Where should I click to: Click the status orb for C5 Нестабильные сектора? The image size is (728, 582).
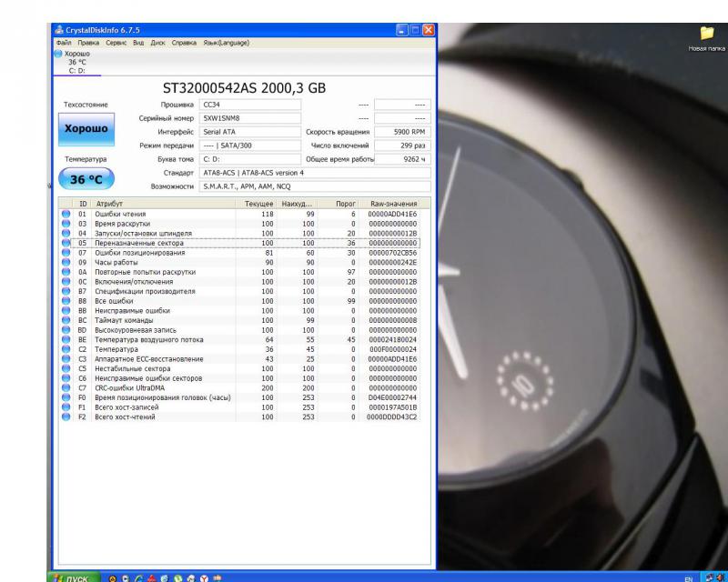click(x=66, y=368)
